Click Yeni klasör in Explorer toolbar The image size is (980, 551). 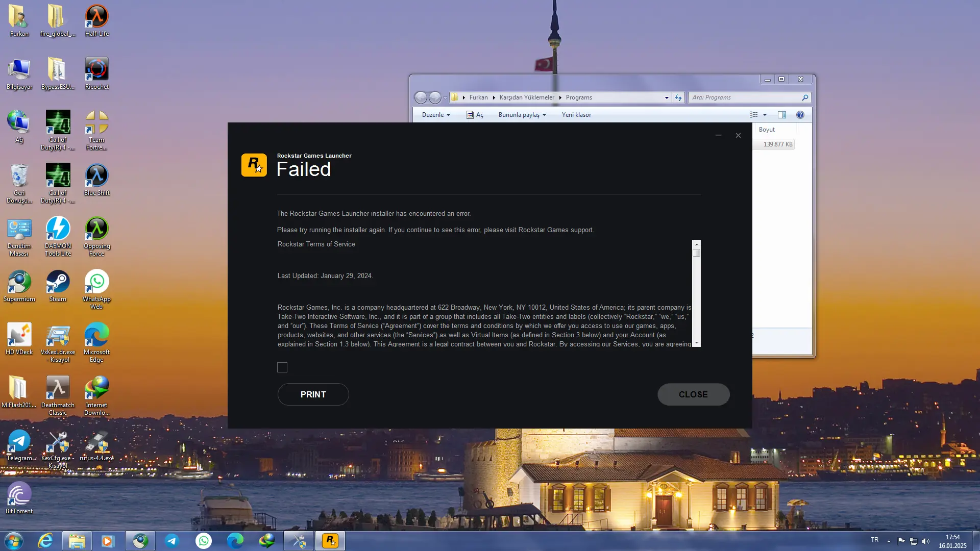tap(576, 115)
